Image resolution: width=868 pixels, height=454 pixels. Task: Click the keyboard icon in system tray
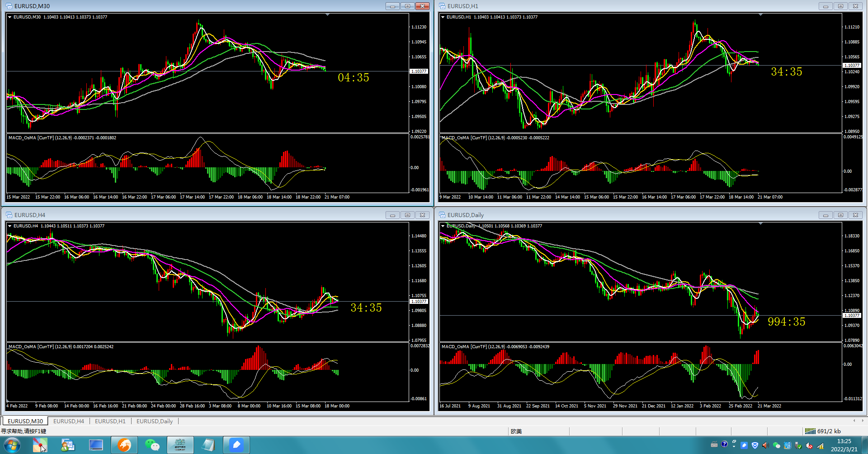[x=714, y=445]
